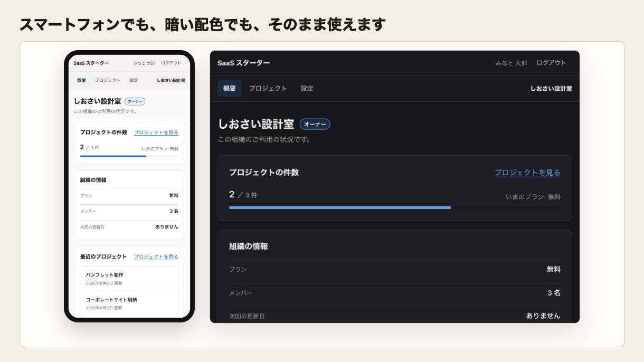Click 組織の情報 heading in dark view
The height and width of the screenshot is (362, 644).
[249, 246]
